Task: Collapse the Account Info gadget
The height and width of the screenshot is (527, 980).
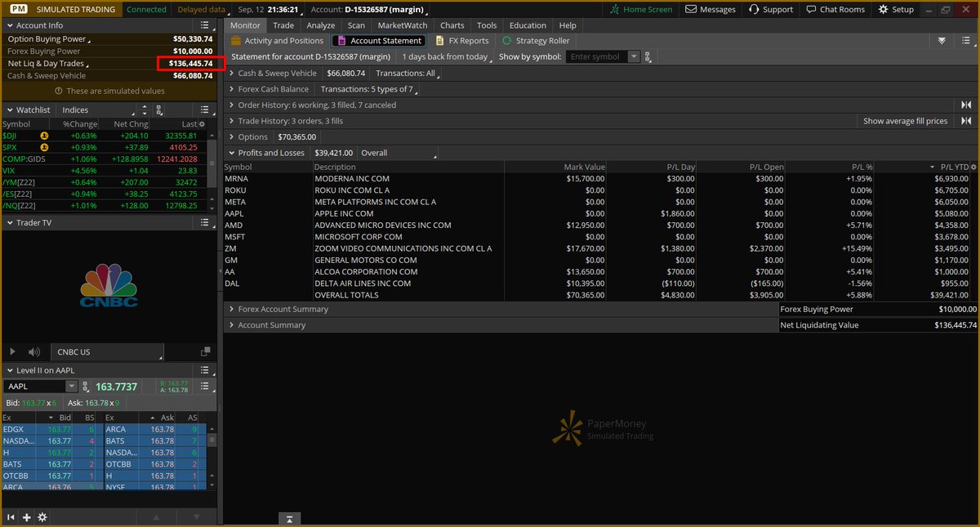Action: click(10, 25)
